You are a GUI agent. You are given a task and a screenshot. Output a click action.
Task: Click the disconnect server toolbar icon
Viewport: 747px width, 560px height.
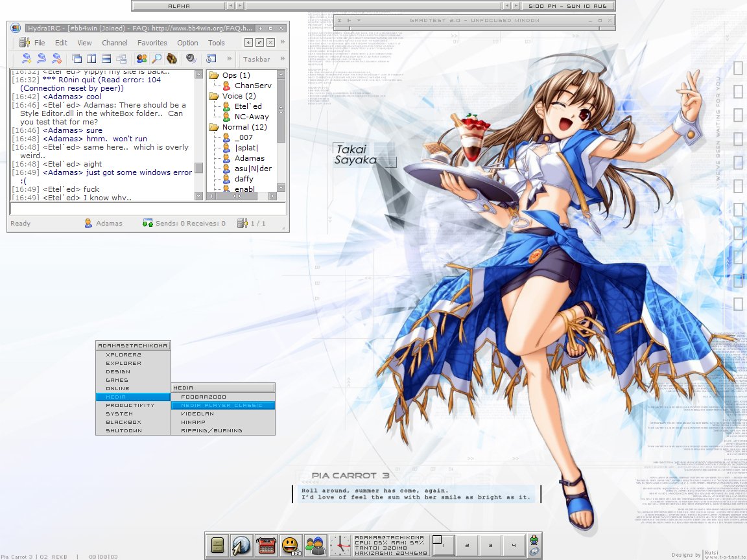tap(56, 58)
